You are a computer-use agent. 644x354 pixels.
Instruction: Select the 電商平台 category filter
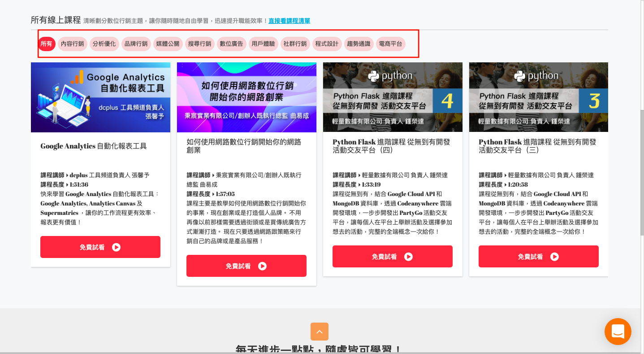coord(390,44)
